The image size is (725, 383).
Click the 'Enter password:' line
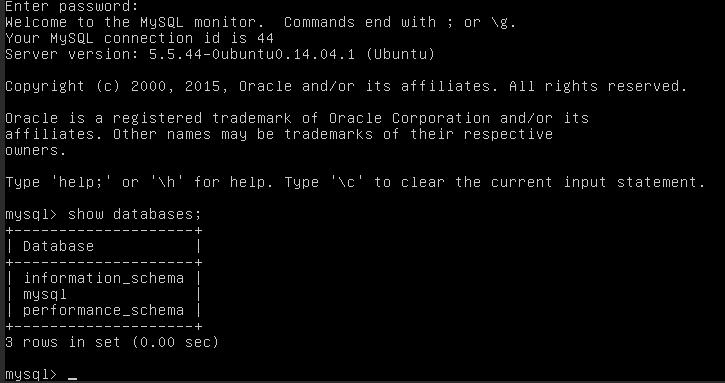(x=72, y=6)
